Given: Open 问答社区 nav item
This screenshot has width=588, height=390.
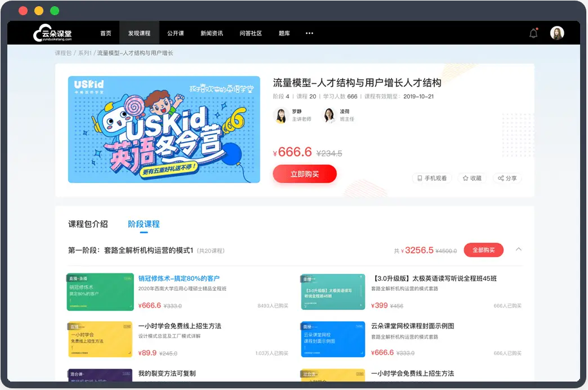Looking at the screenshot, I should coord(251,33).
